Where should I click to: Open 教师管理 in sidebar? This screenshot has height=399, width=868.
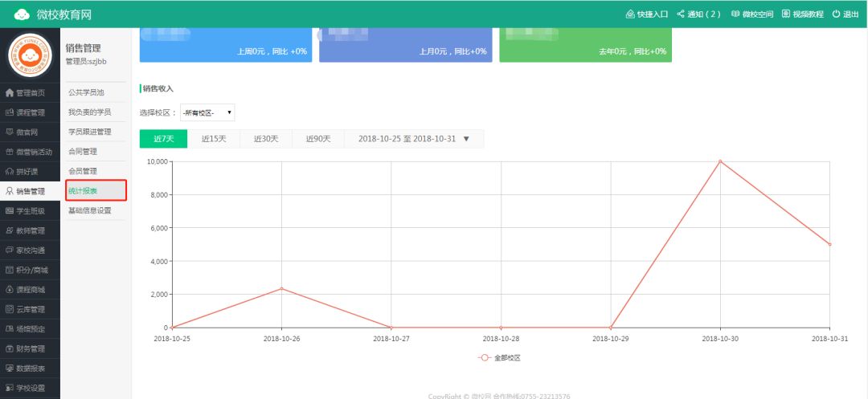click(x=30, y=230)
